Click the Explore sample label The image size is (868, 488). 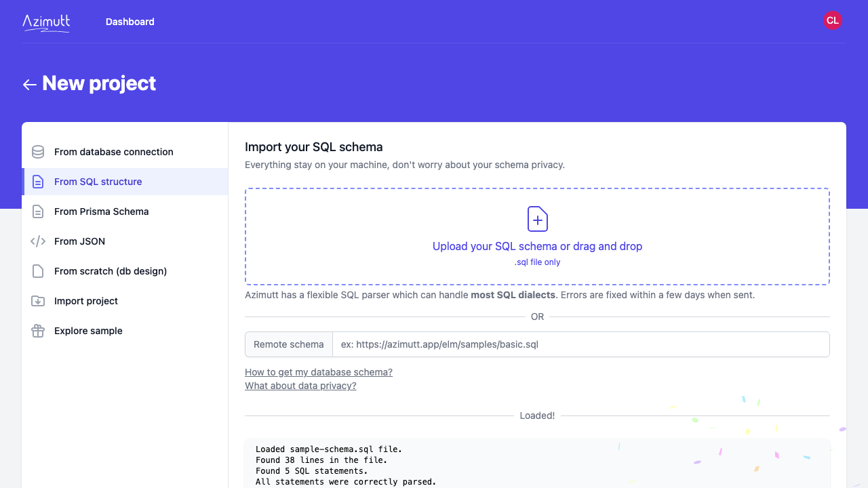coord(88,331)
